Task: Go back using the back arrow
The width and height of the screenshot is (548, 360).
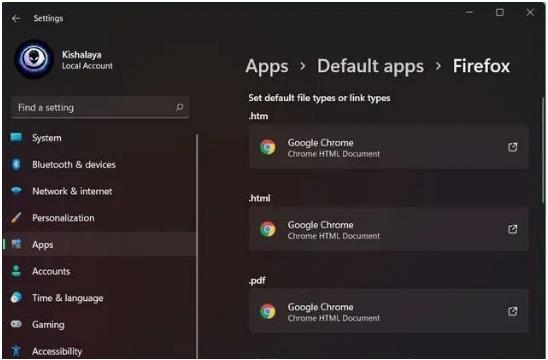Action: [16, 18]
